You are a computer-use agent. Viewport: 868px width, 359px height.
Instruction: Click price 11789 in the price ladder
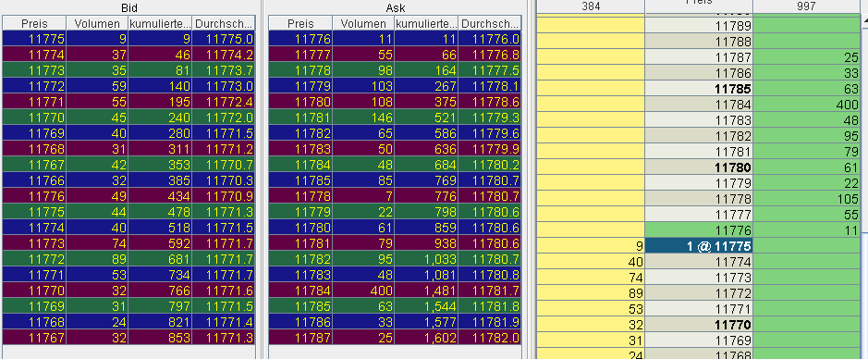pyautogui.click(x=699, y=26)
